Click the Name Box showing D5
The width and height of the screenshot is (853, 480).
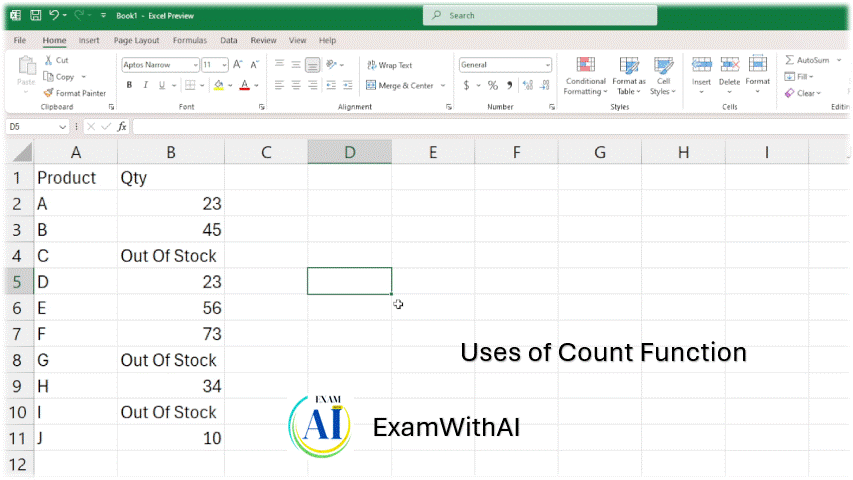pos(36,127)
